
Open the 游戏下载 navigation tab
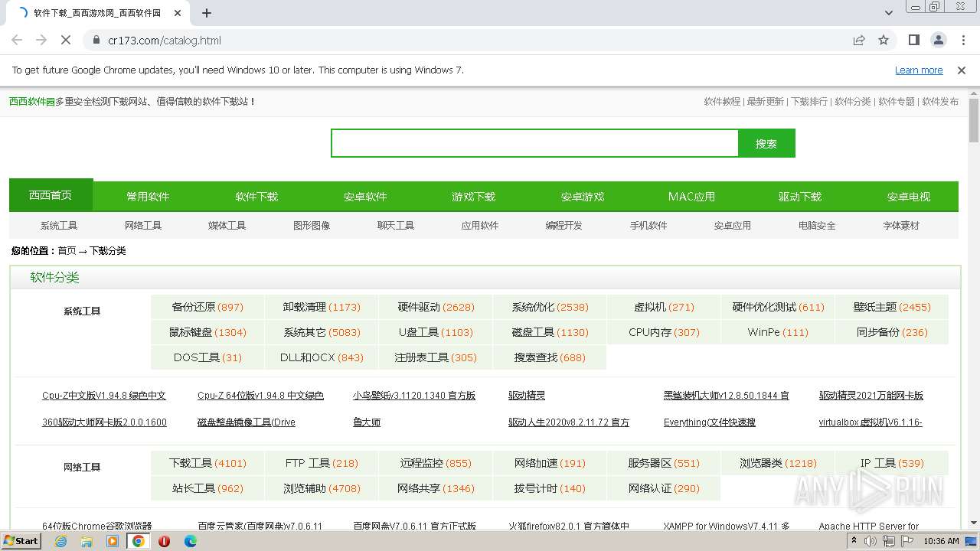(x=474, y=197)
